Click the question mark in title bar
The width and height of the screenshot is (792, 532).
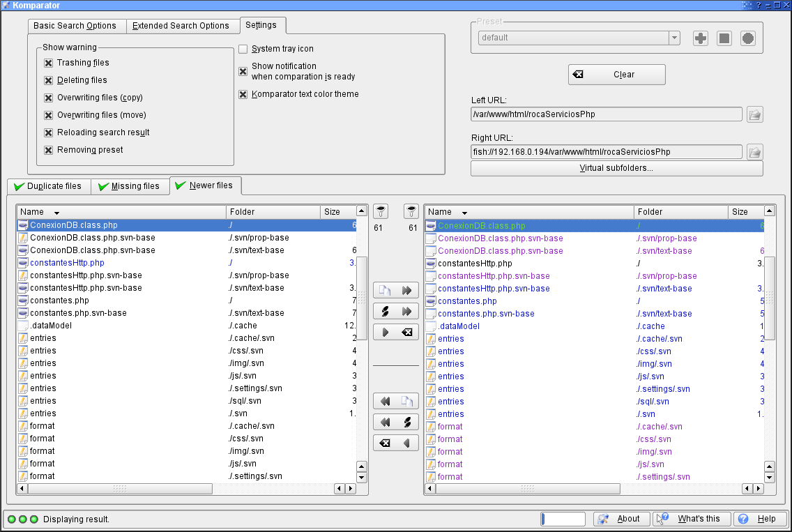pyautogui.click(x=758, y=5)
